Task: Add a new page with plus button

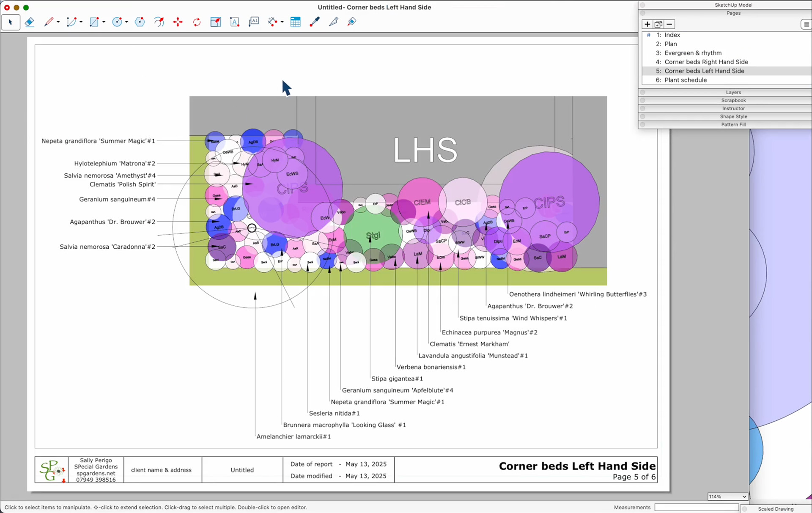Action: tap(647, 24)
